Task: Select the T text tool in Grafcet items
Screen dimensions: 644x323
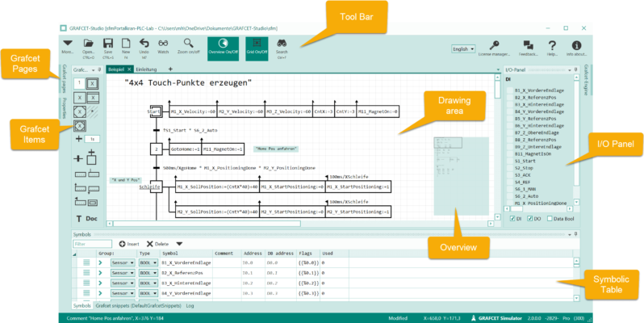Action: (79, 219)
